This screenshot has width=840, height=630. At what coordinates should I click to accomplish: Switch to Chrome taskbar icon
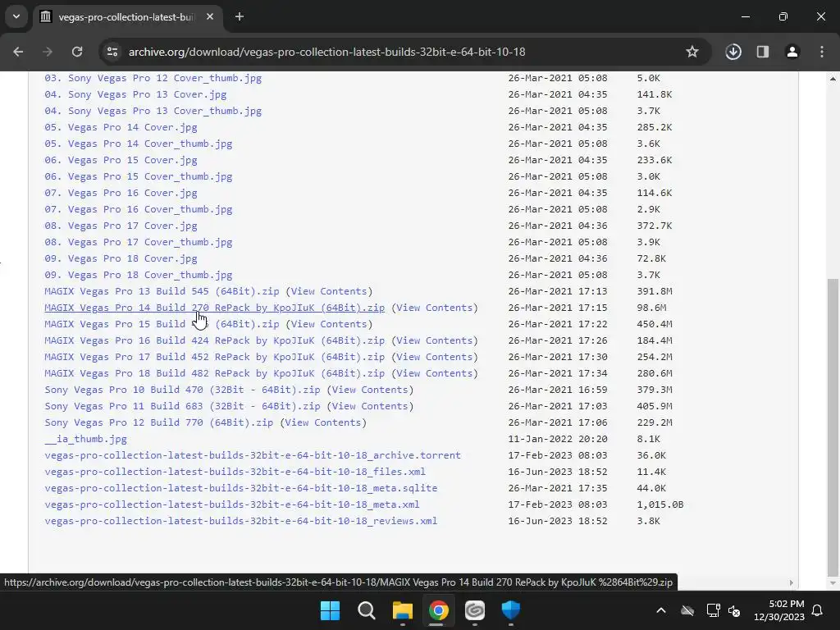pyautogui.click(x=439, y=610)
